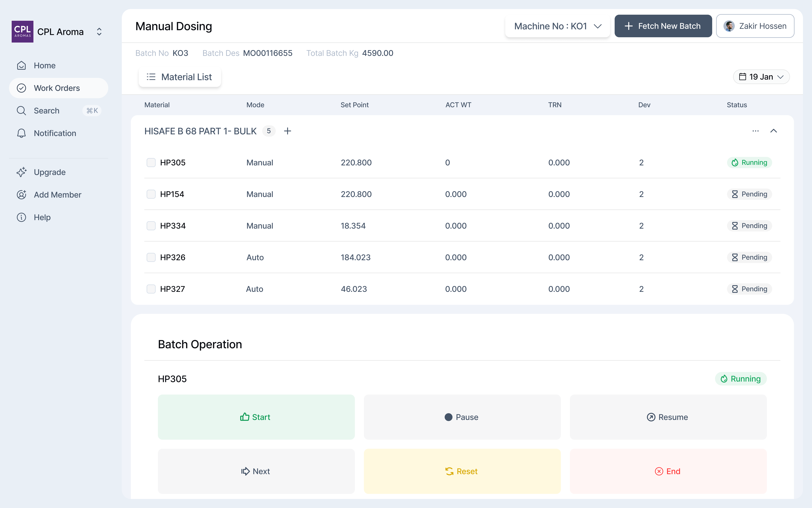Click the Pending status badge for HP327

[750, 289]
